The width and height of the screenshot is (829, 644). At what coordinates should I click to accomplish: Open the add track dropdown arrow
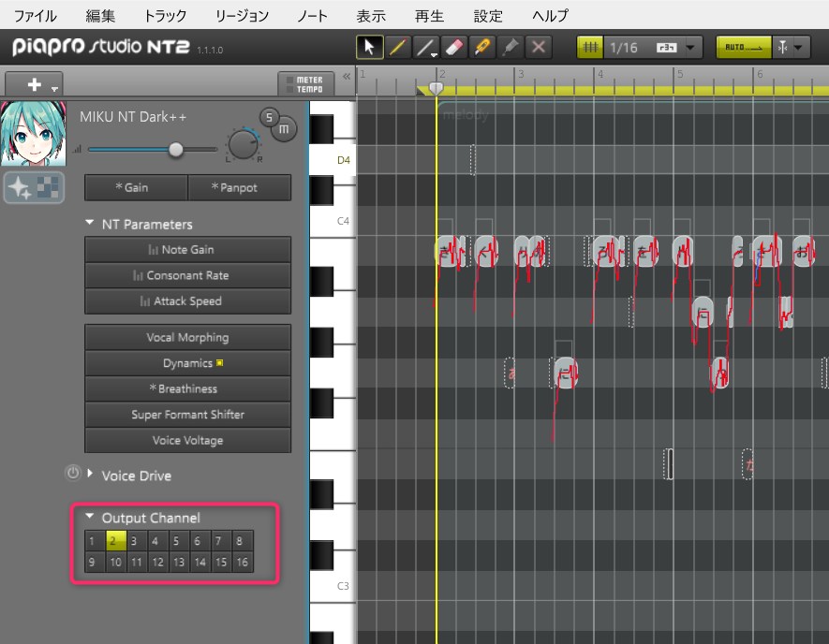point(55,89)
